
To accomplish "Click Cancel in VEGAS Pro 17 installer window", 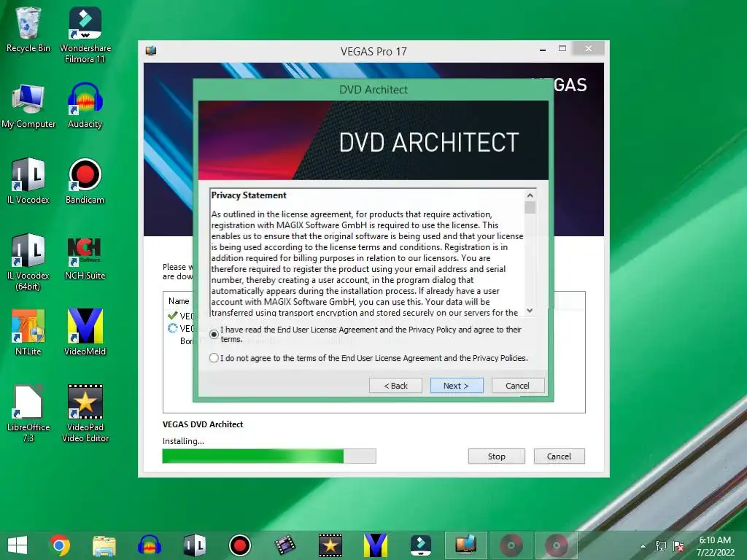I will pos(560,456).
